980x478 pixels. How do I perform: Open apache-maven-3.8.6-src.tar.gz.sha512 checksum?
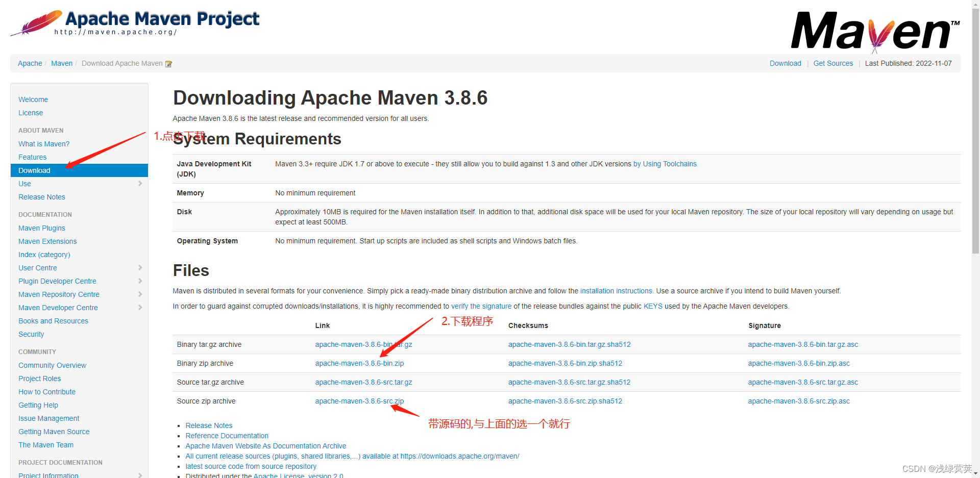(569, 382)
